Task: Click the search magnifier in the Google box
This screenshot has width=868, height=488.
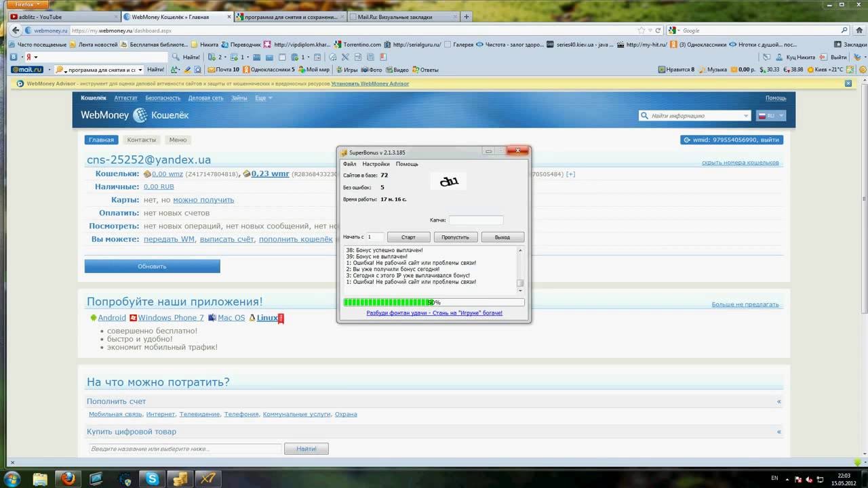Action: (x=844, y=30)
